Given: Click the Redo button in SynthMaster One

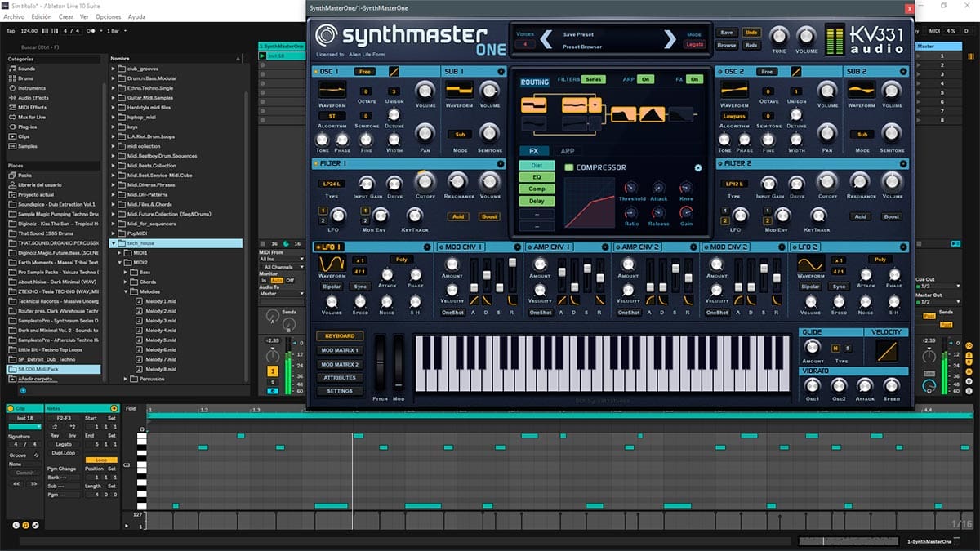Looking at the screenshot, I should point(751,46).
